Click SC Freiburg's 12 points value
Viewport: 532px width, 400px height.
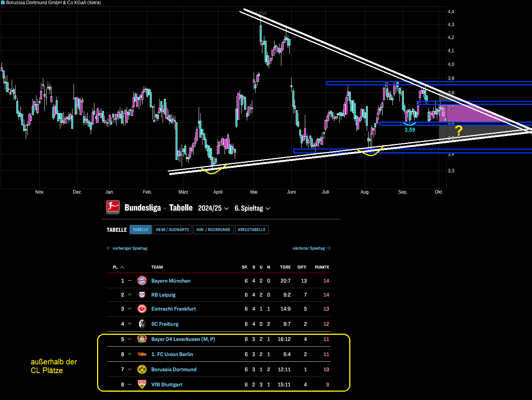[x=326, y=324]
